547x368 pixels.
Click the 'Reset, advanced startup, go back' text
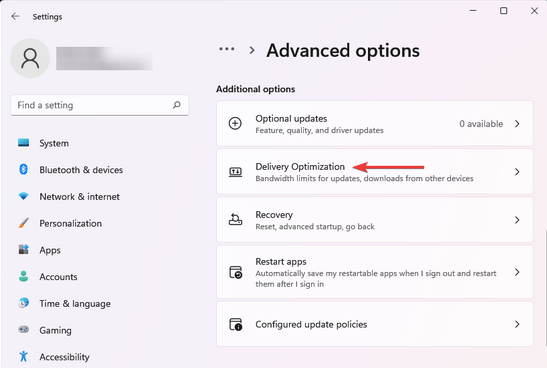tap(315, 227)
